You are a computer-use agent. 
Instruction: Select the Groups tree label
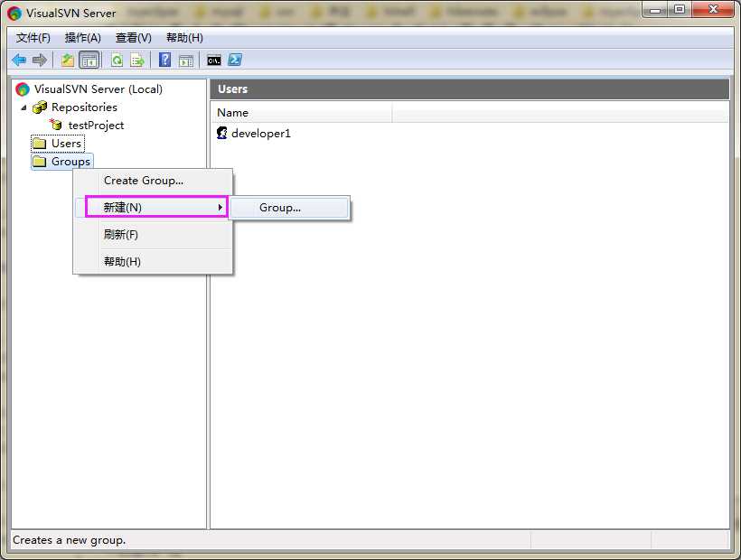70,162
